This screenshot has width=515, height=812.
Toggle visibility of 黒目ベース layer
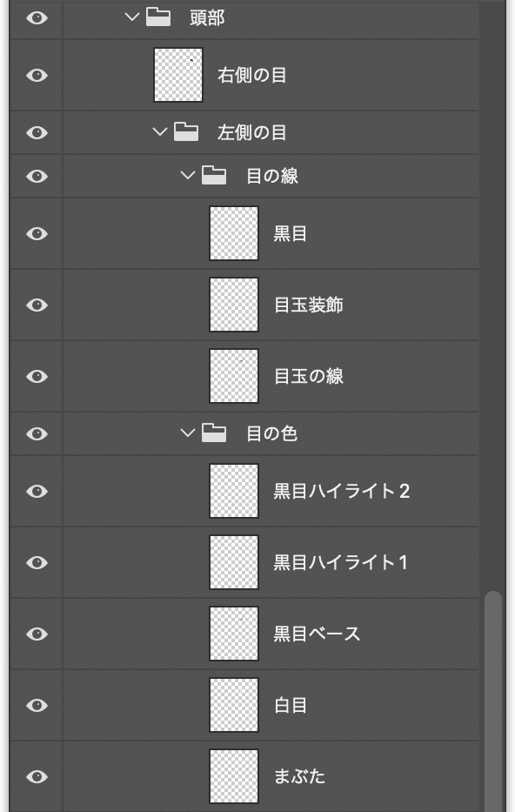click(37, 634)
